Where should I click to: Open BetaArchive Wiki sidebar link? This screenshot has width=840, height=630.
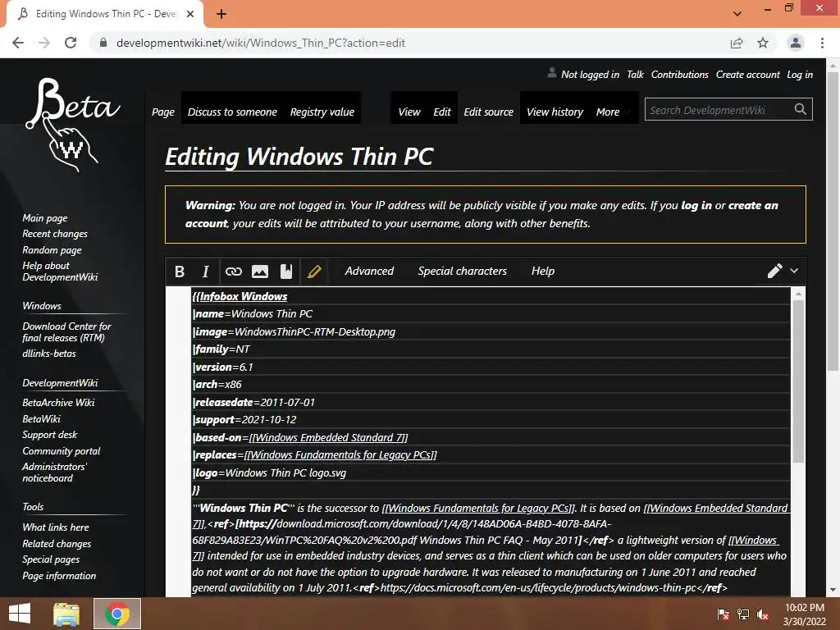pyautogui.click(x=58, y=402)
